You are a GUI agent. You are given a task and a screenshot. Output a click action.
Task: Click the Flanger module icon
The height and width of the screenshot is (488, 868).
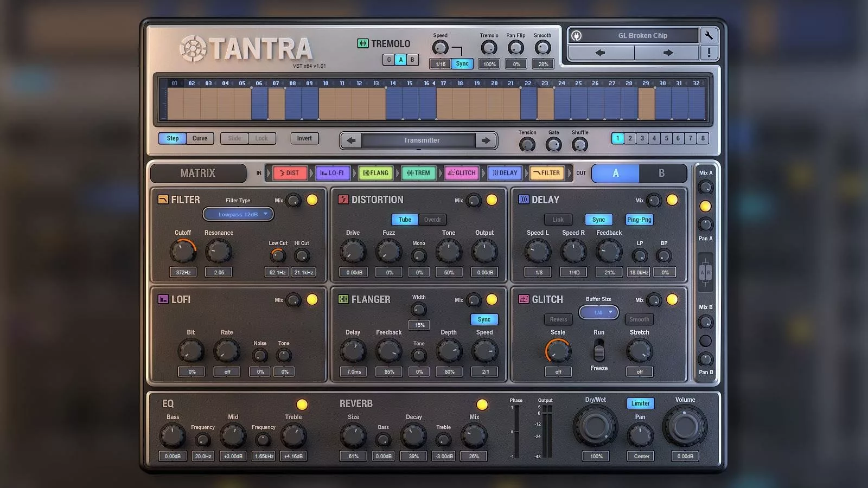[343, 299]
